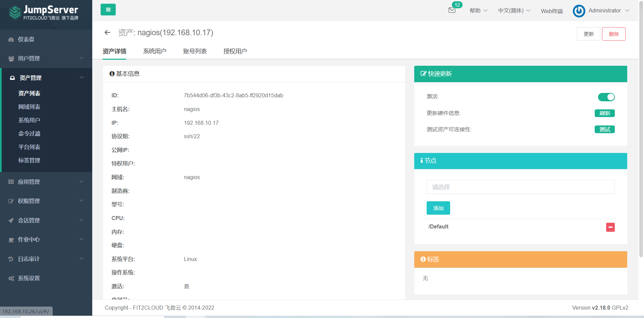This screenshot has height=318, width=644.
Task: Open the 请选择 node select box
Action: click(x=521, y=187)
